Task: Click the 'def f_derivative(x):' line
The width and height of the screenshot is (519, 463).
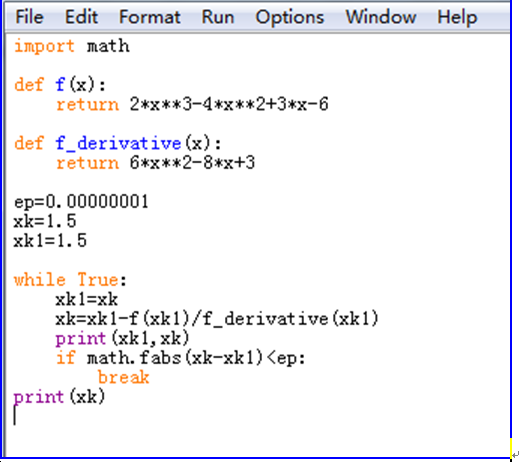Action: (118, 144)
